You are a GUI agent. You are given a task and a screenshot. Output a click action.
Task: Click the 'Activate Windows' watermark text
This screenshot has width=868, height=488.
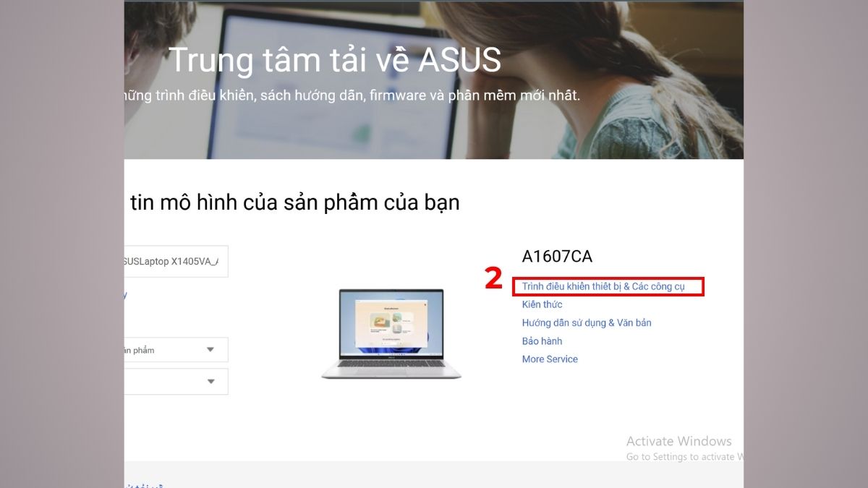[678, 440]
